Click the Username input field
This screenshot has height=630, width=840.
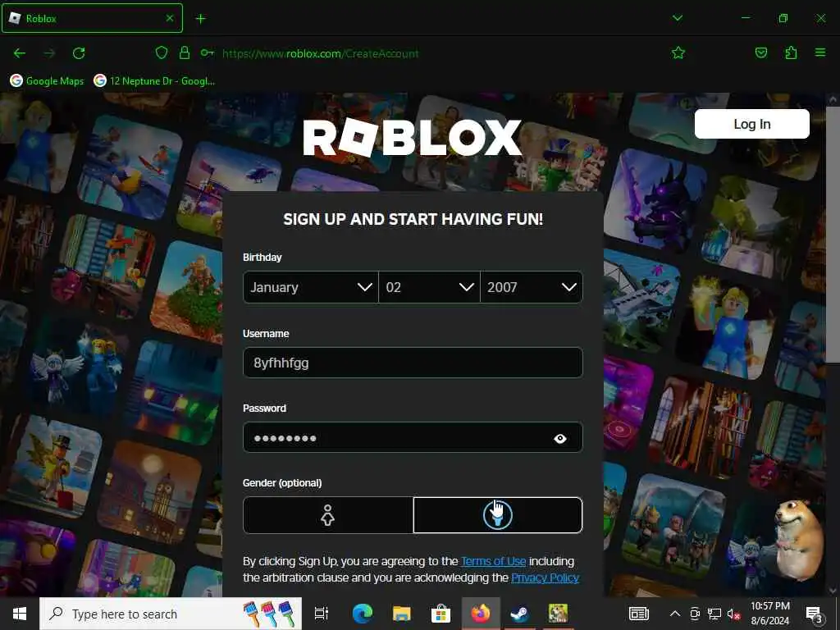click(413, 363)
